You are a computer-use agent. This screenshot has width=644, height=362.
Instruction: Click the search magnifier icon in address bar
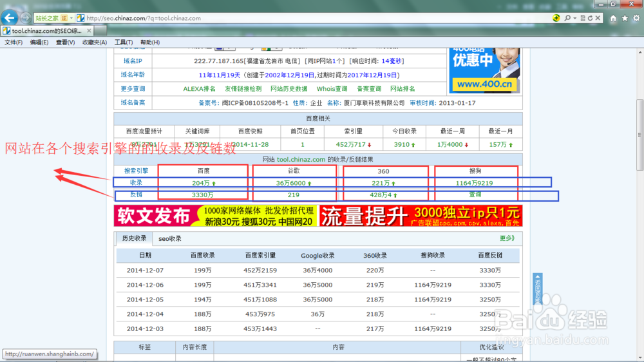click(x=567, y=18)
